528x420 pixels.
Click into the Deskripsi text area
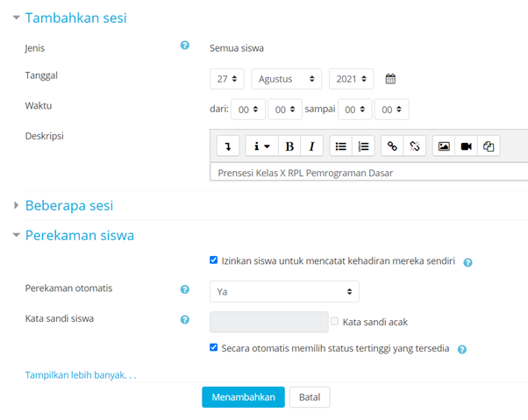368,173
